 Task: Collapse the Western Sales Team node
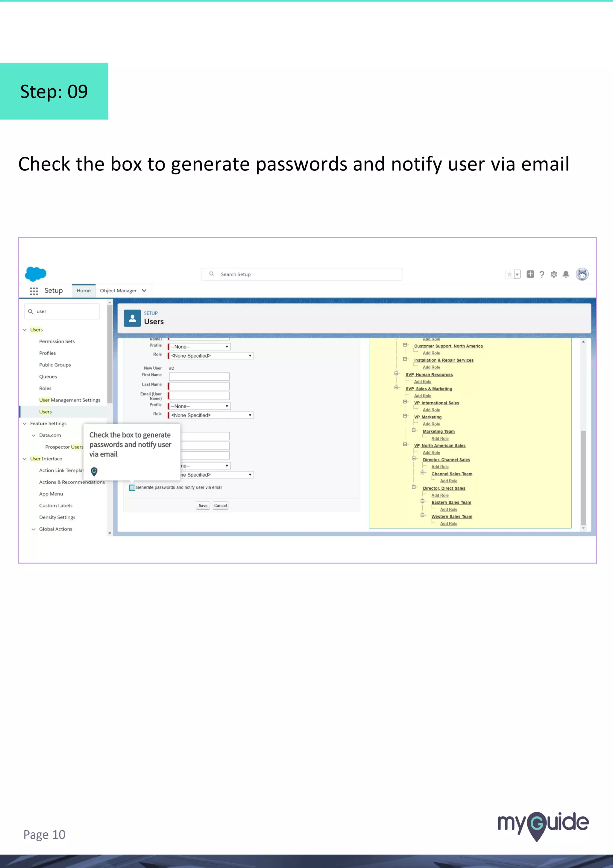(x=423, y=515)
